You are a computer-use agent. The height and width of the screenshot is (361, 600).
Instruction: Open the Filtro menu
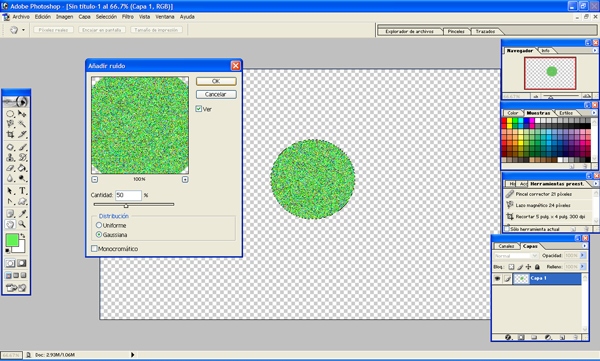click(128, 17)
